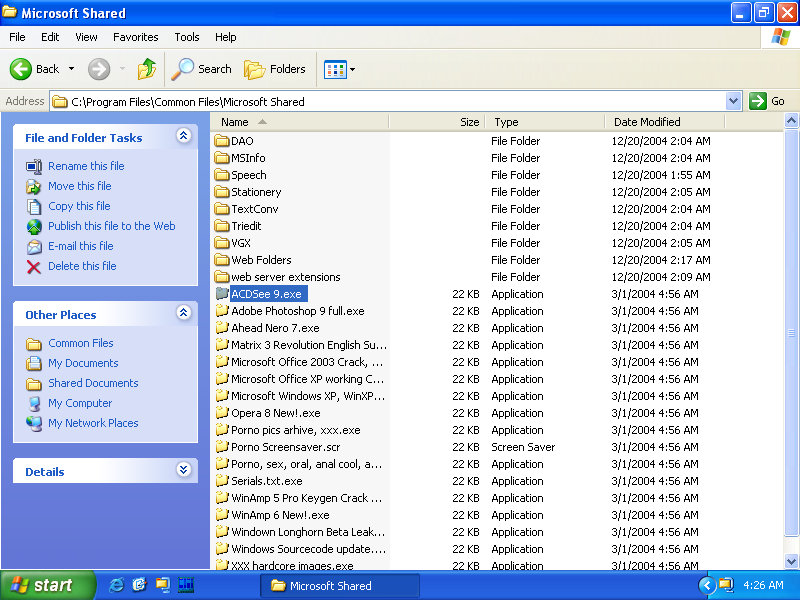Screen dimensions: 800x600
Task: Select the Web Folders folder icon
Action: click(222, 260)
